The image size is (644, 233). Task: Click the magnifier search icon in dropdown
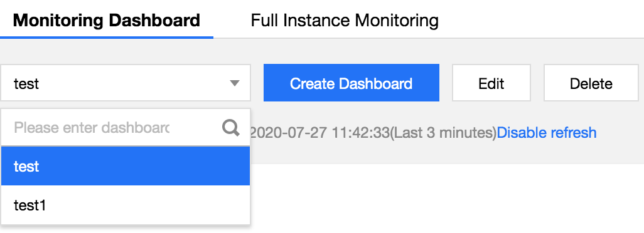point(231,128)
